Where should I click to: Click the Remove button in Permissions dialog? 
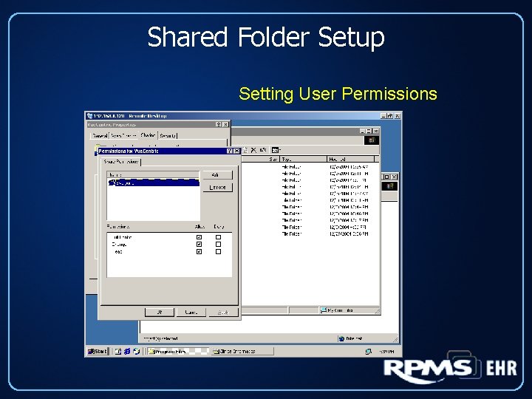[x=217, y=187]
